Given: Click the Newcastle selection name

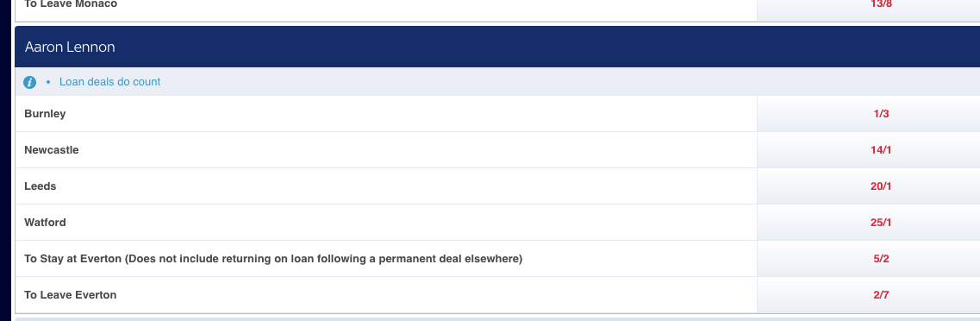Looking at the screenshot, I should 51,150.
